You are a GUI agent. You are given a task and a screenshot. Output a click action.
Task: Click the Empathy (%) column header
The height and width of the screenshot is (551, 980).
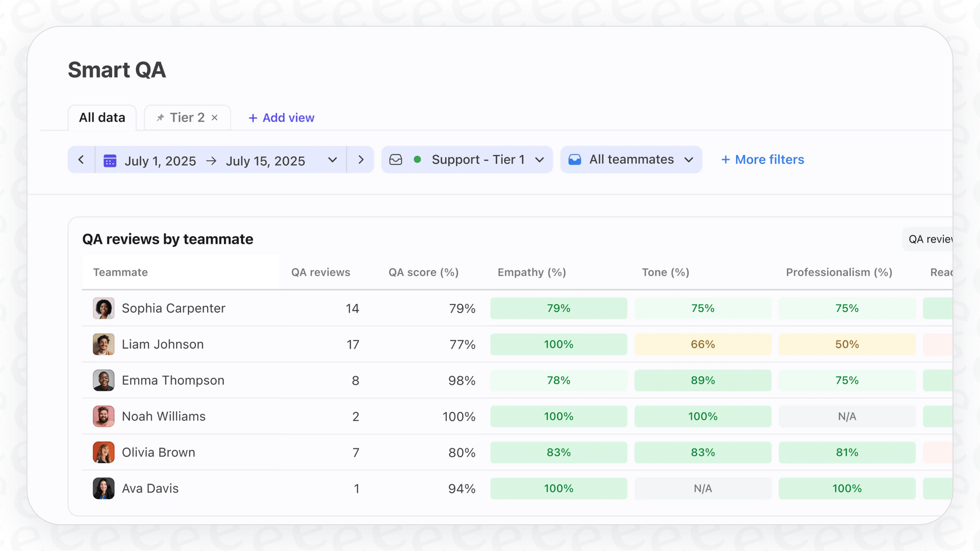(531, 272)
